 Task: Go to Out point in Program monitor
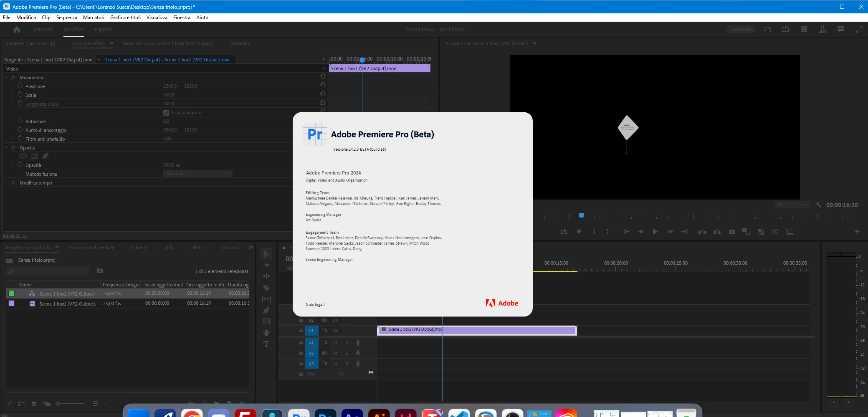click(684, 232)
